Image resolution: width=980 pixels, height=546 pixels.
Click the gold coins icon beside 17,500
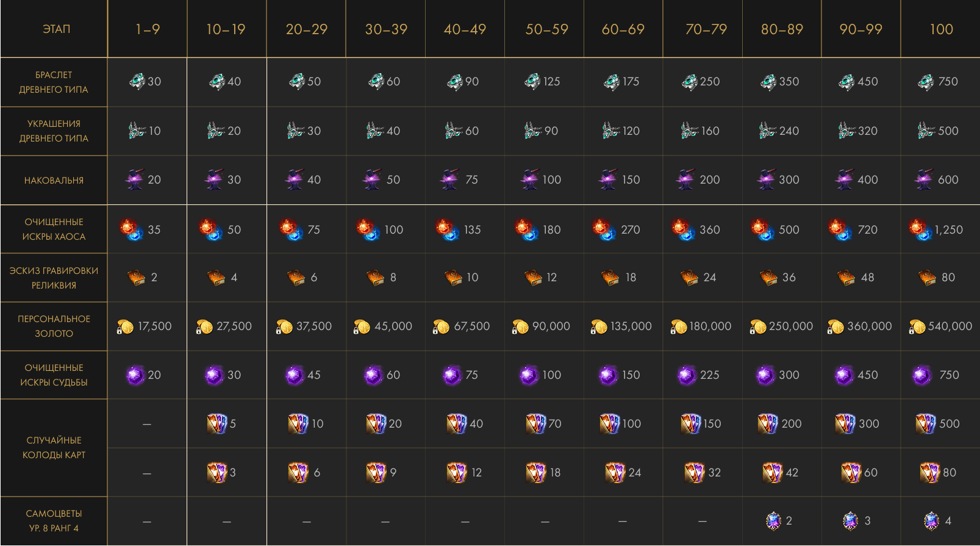click(125, 327)
